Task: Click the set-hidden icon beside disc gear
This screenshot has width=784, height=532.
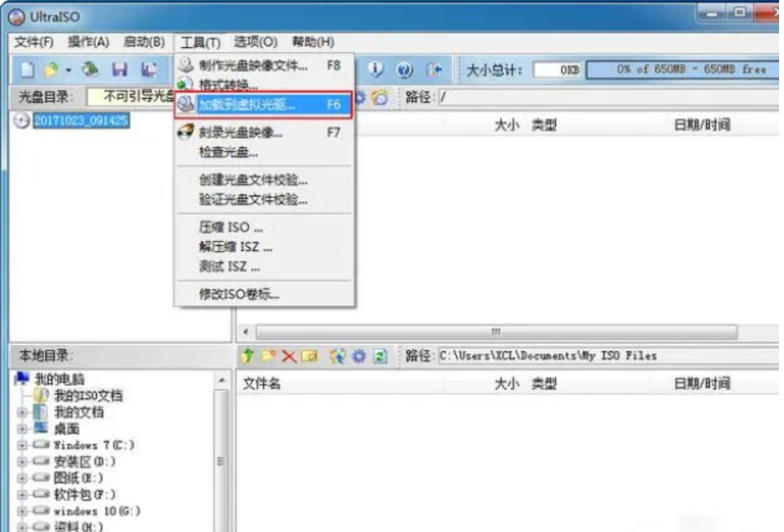Action: [380, 97]
